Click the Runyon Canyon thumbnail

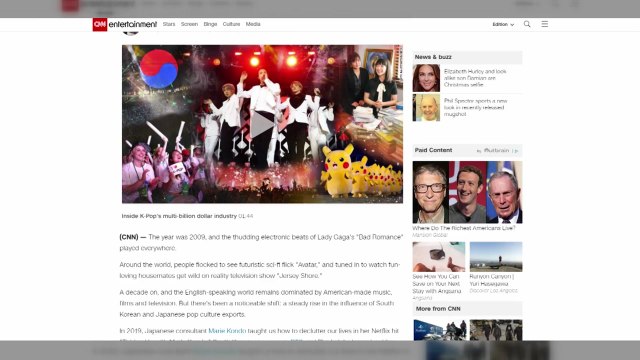pos(496,257)
